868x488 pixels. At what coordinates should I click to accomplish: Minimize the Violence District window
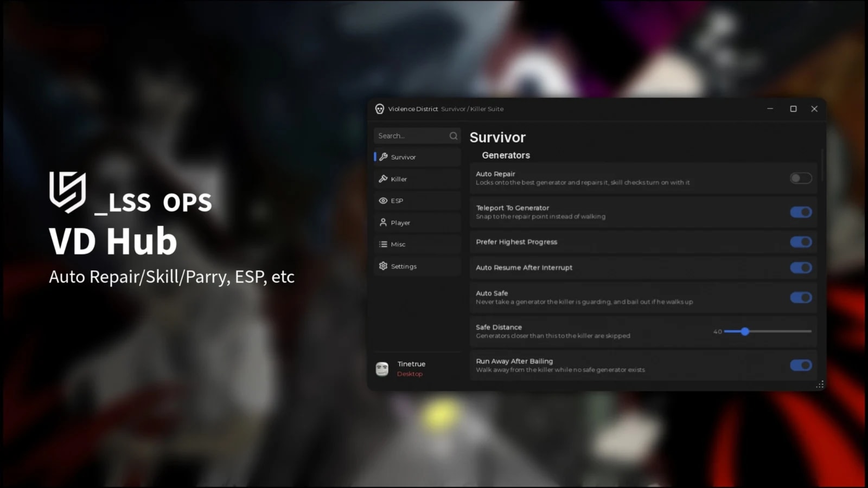pyautogui.click(x=770, y=108)
